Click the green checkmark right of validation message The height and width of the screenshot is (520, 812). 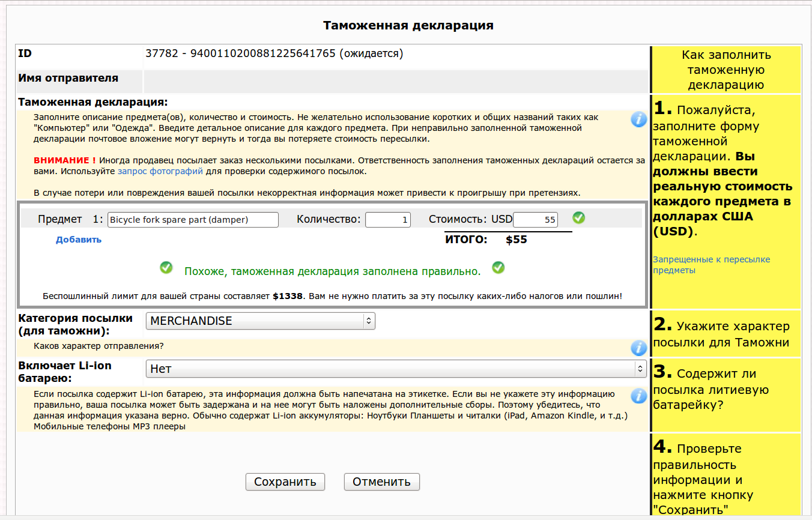point(498,268)
